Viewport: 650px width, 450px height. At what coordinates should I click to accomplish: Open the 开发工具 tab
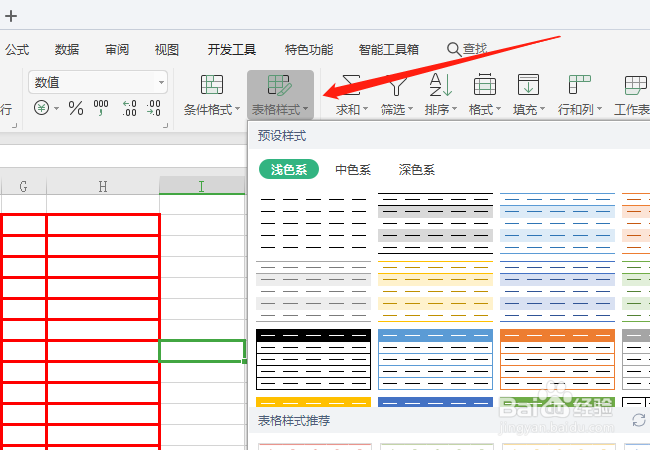(232, 50)
